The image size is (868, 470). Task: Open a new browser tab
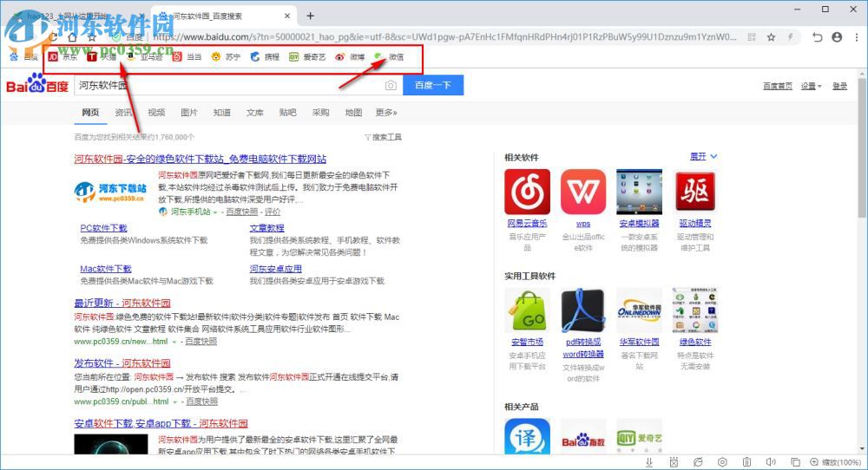point(310,16)
